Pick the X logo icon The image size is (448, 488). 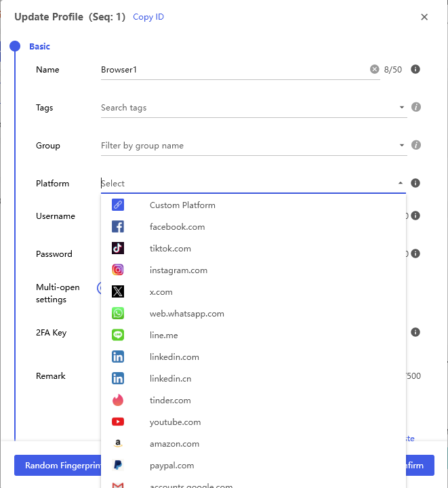(118, 291)
